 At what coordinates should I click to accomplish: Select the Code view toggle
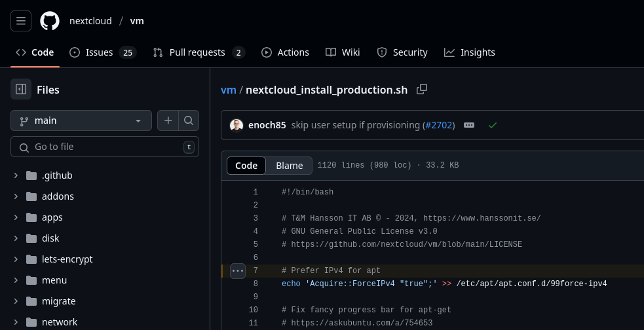click(246, 166)
